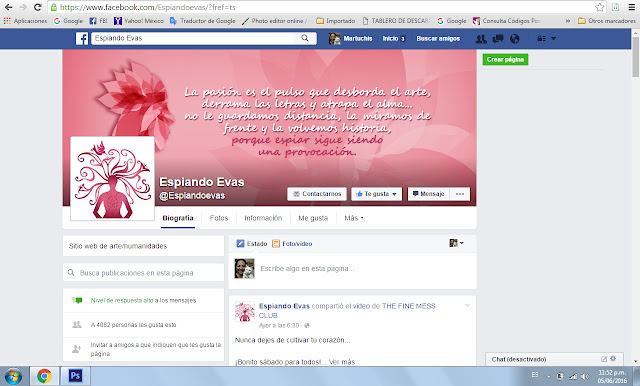Image resolution: width=640 pixels, height=386 pixels.
Task: Open the Windows Start button
Action: [13, 376]
